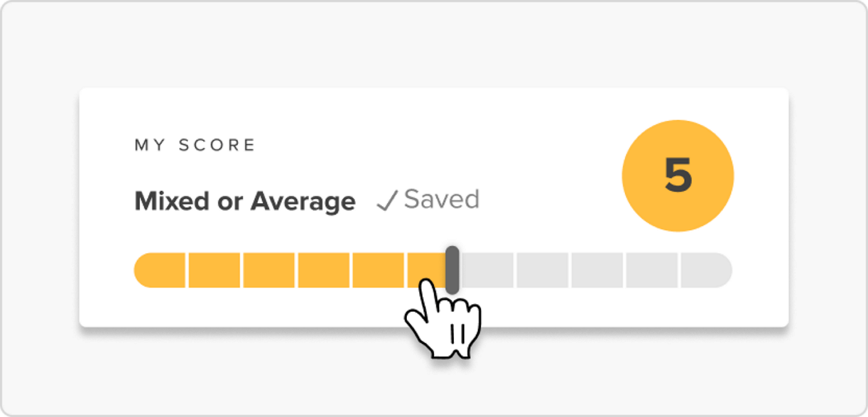Pick the fifth yellow slider segment
This screenshot has height=417, width=868.
coord(379,271)
